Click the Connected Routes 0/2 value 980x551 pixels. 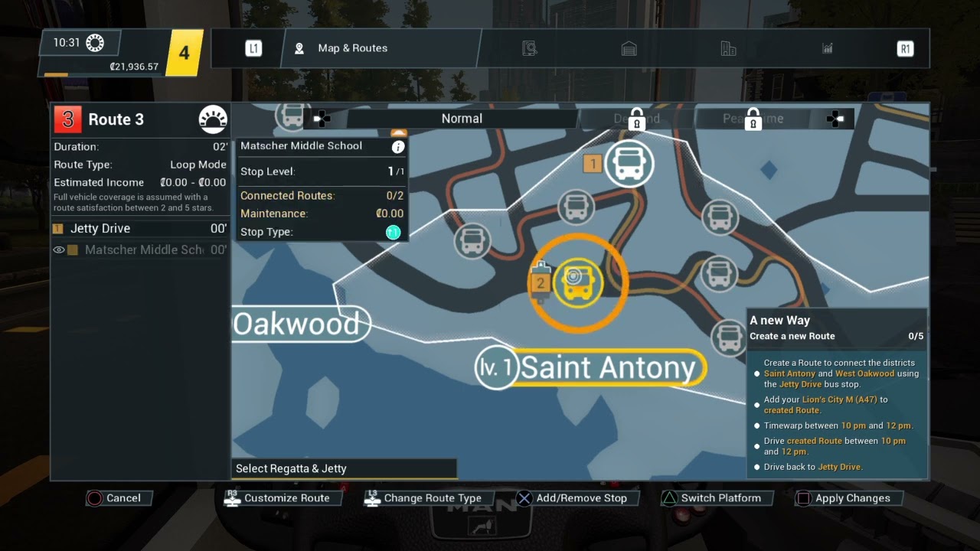(395, 196)
